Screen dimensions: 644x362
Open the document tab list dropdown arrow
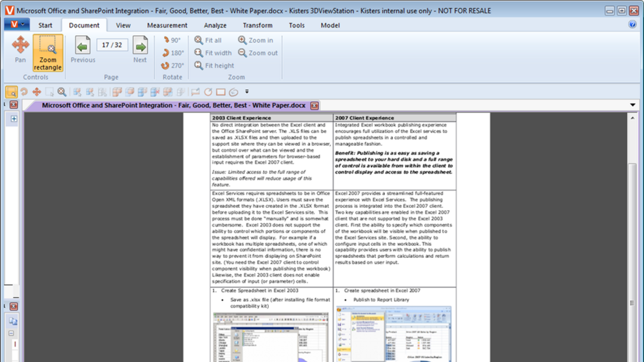(633, 105)
